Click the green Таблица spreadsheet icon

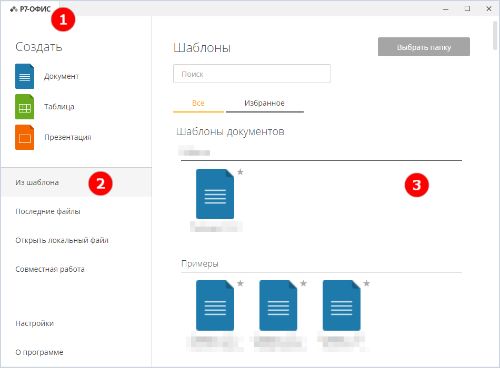click(24, 107)
